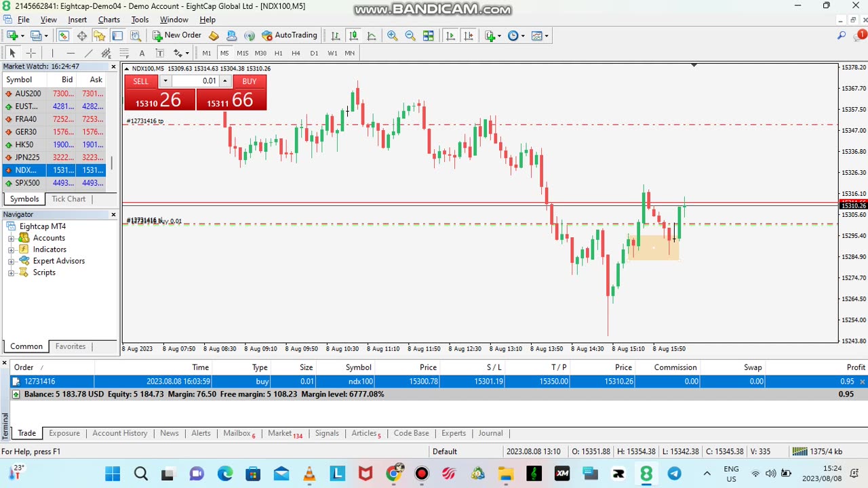Draw a vertical line tool
The width and height of the screenshot is (868, 488).
(52, 53)
